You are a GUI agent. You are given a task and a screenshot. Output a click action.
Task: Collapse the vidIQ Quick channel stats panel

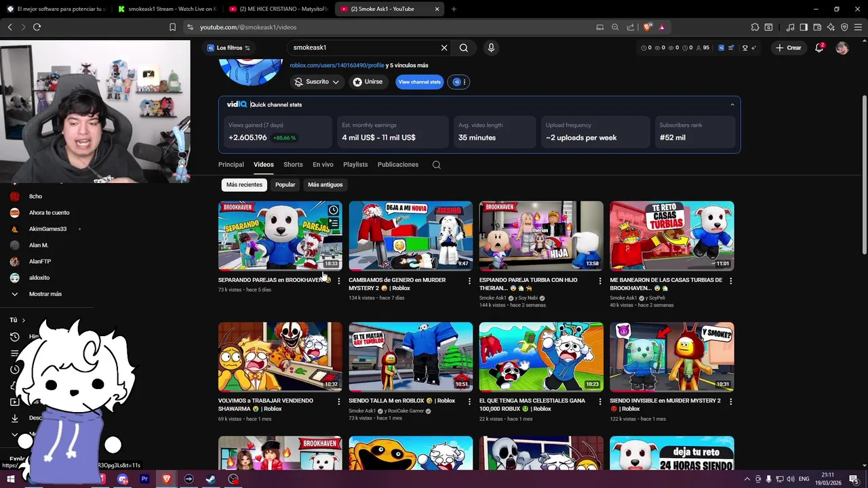[732, 104]
